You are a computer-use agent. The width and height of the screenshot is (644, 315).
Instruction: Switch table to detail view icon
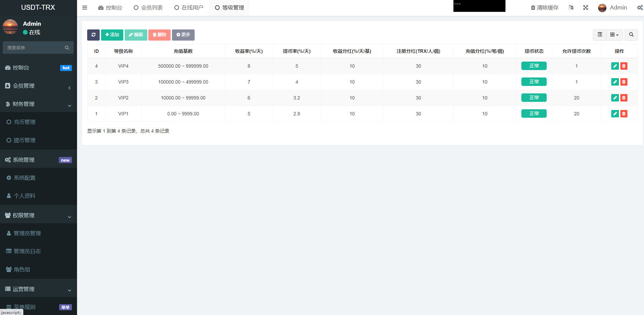pos(600,35)
